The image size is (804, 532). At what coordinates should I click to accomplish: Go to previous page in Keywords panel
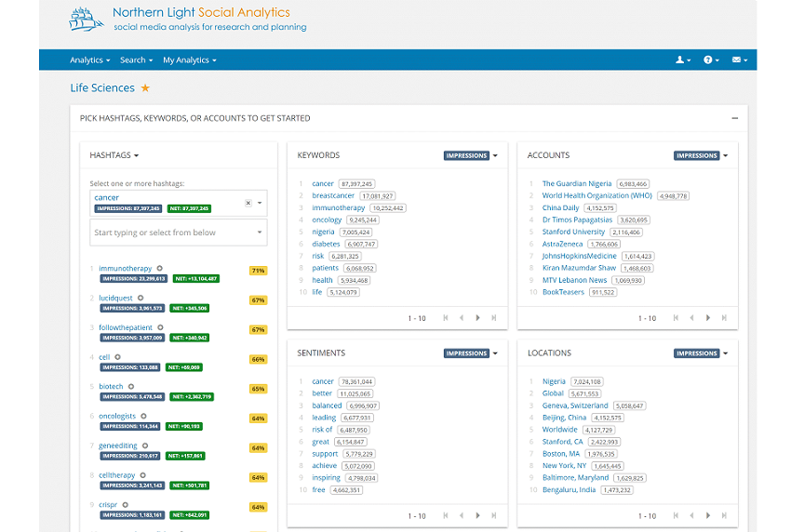pyautogui.click(x=462, y=318)
